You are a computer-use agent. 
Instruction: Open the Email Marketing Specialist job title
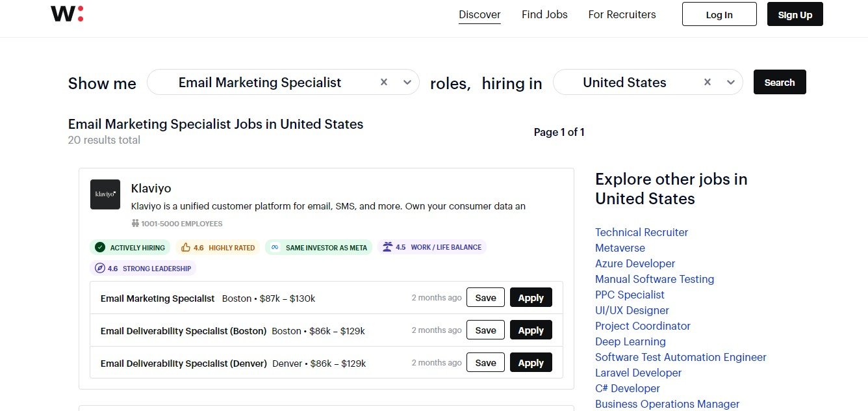pyautogui.click(x=157, y=298)
